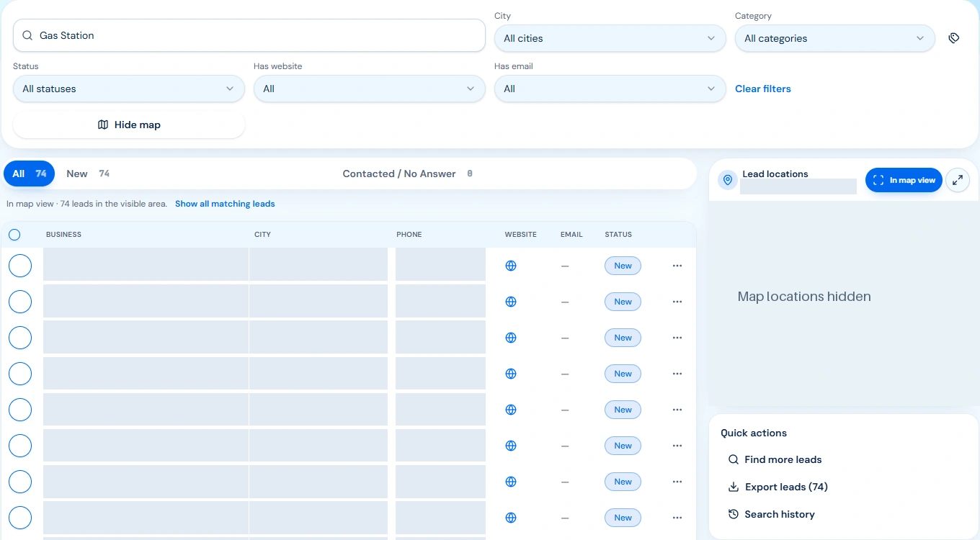Image resolution: width=980 pixels, height=540 pixels.
Task: Open the Status dropdown showing All statuses
Action: pyautogui.click(x=129, y=89)
